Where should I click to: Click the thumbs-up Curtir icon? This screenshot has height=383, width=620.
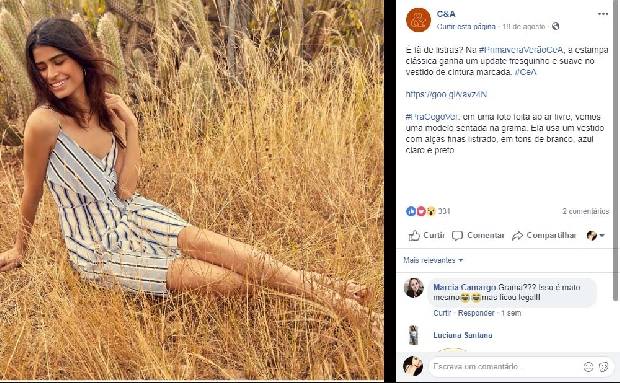tap(414, 235)
